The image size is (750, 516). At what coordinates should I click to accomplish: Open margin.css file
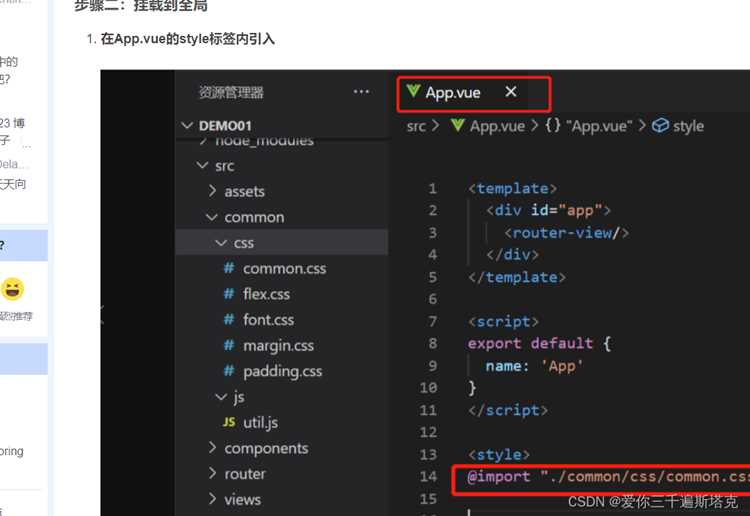278,345
